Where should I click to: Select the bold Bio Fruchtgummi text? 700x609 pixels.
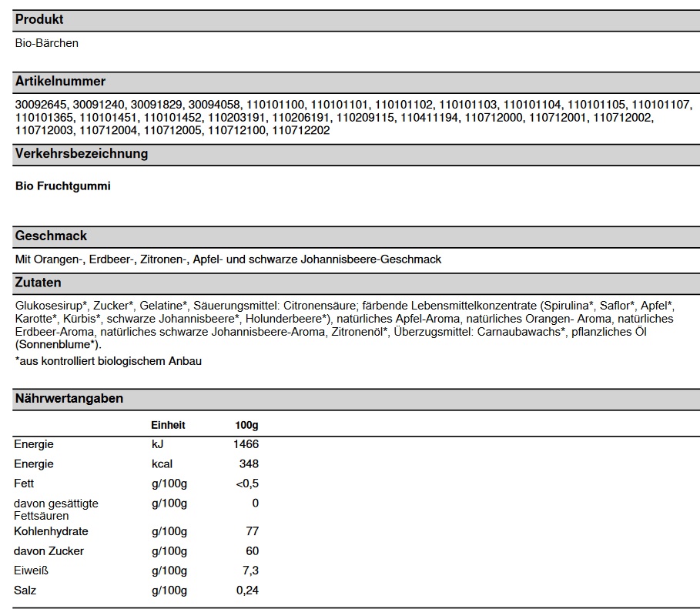63,186
